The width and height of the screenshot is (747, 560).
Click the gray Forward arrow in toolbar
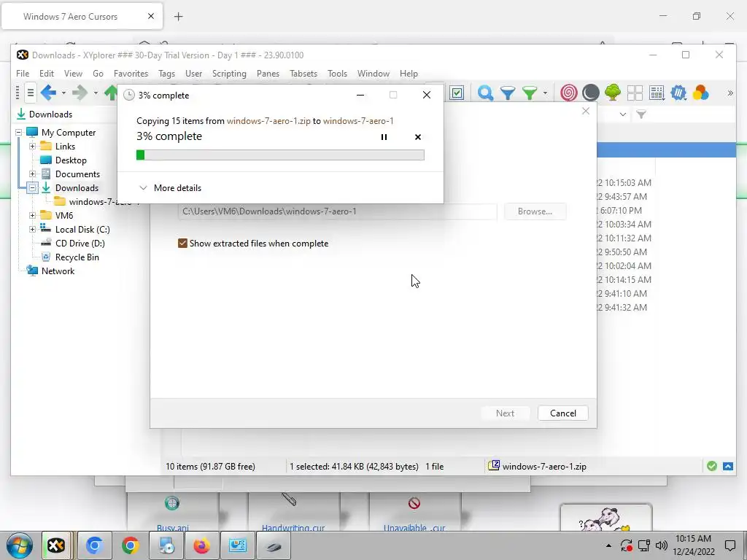pyautogui.click(x=80, y=93)
